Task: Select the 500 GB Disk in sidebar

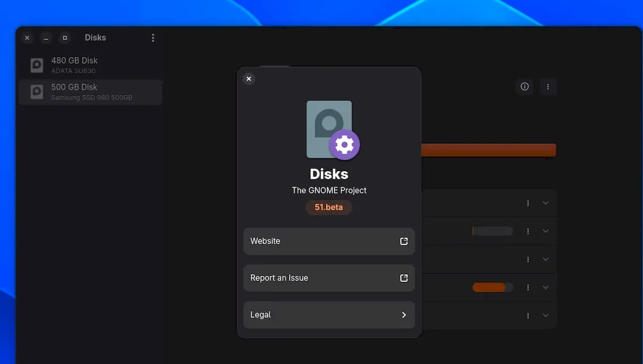Action: [x=90, y=92]
